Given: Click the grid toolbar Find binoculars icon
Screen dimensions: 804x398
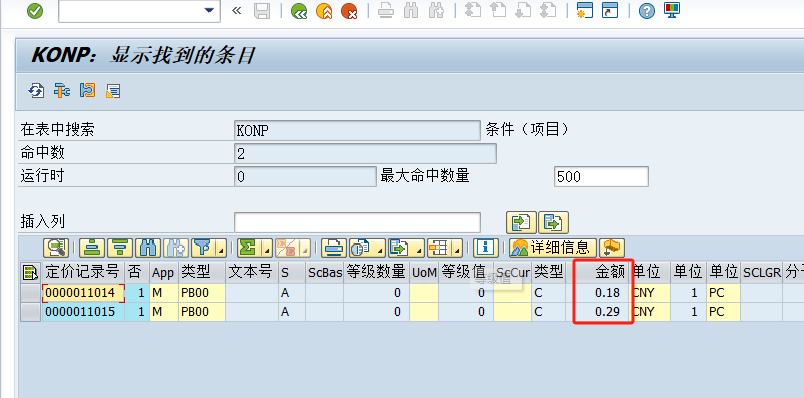Looking at the screenshot, I should click(148, 248).
